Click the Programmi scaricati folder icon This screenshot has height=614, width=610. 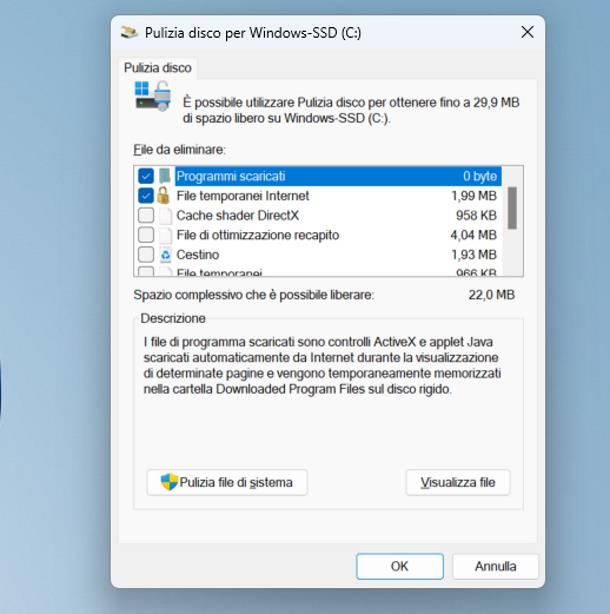165,176
